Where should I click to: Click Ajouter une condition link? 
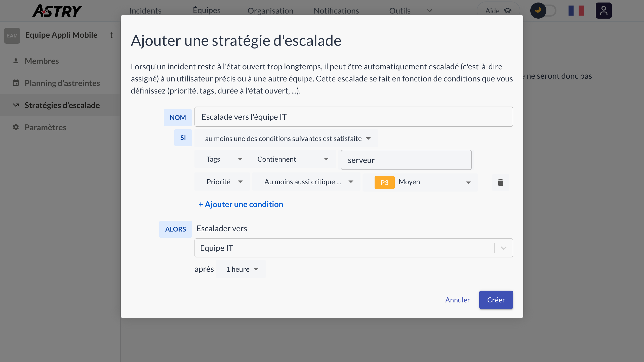[241, 204]
